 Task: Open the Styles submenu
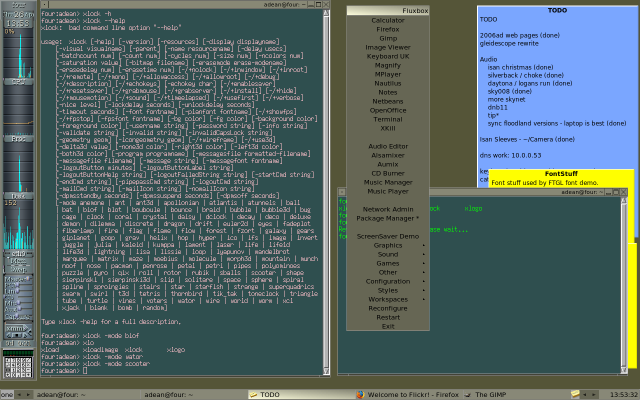pos(388,290)
